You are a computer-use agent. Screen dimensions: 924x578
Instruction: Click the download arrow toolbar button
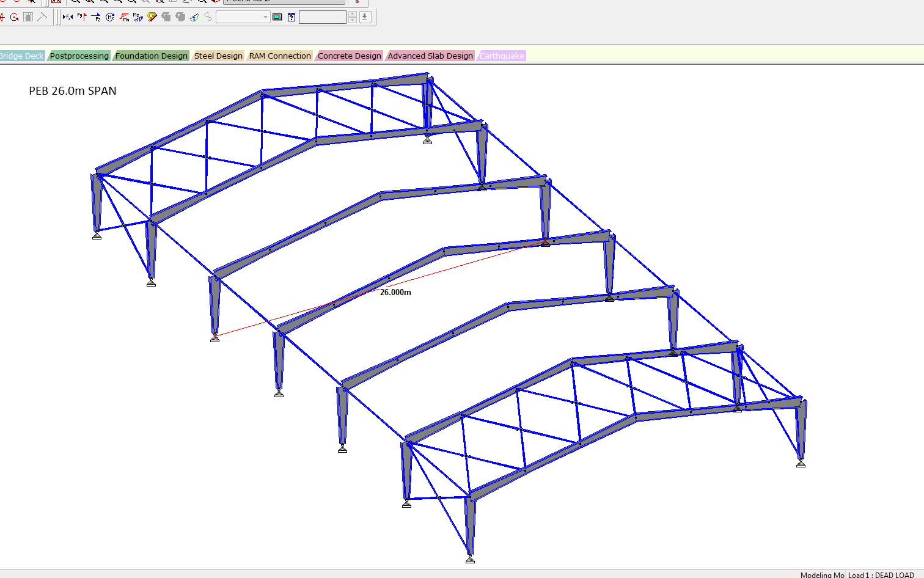365,17
